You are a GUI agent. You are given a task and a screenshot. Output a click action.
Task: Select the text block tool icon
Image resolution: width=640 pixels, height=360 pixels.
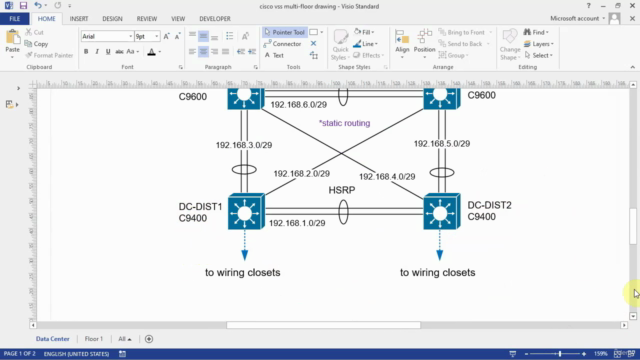tap(313, 55)
